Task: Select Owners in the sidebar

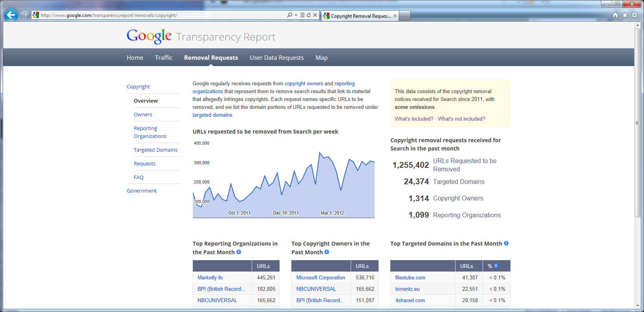Action: click(x=143, y=114)
